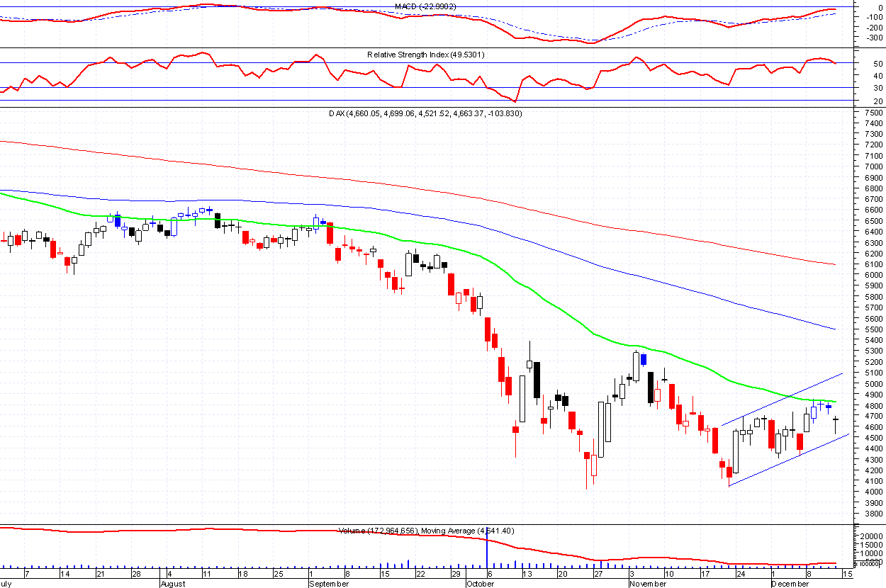Click the date label 13 in October
The image size is (886, 588).
point(527,574)
